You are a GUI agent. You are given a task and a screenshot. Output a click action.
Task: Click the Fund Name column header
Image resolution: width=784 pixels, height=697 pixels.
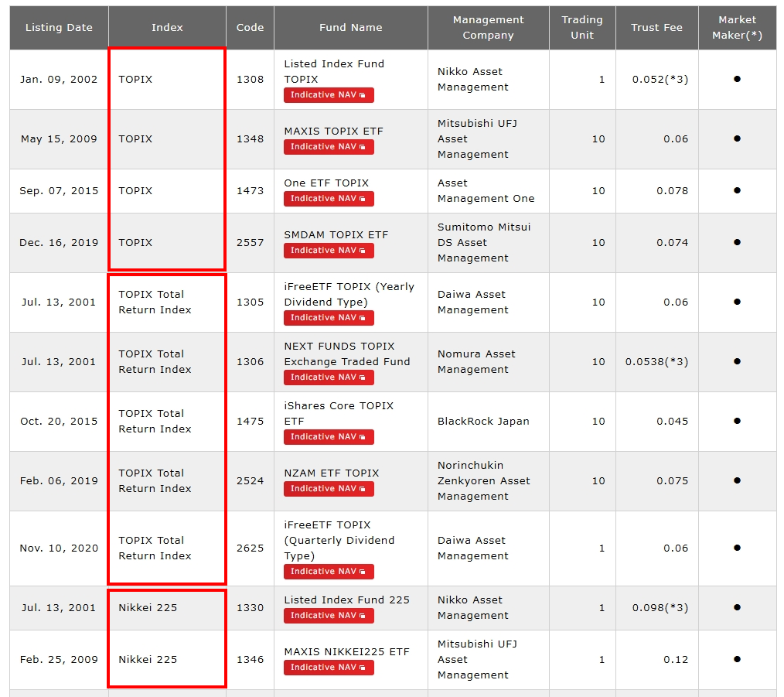(351, 28)
